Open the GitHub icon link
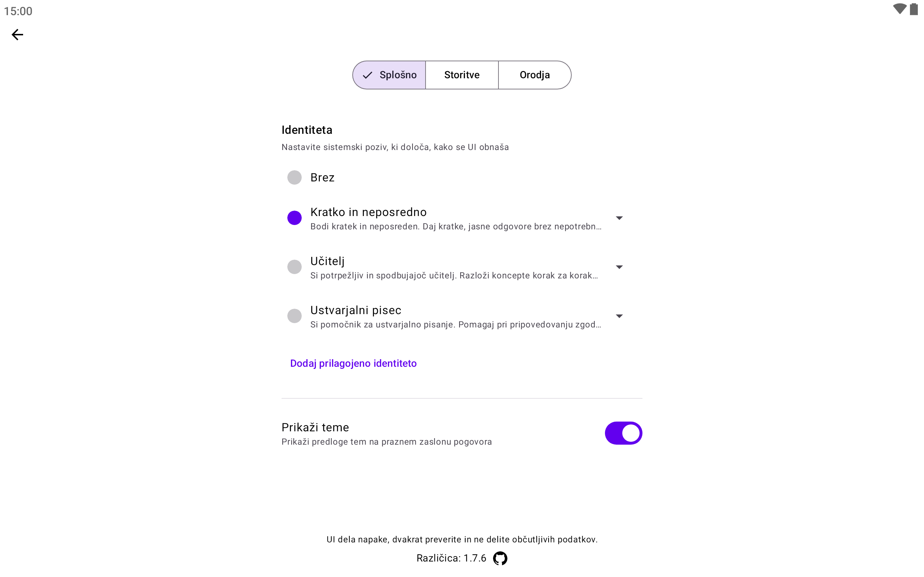 500,558
